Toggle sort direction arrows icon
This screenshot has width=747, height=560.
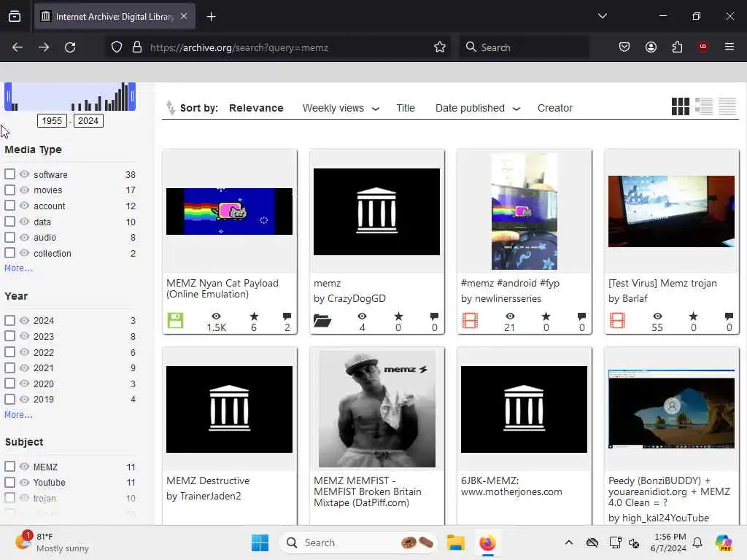[170, 108]
